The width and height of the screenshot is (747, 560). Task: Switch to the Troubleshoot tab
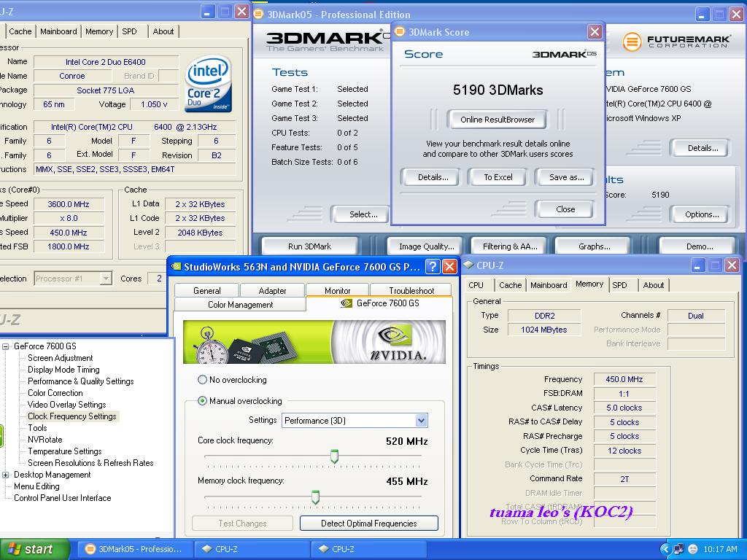pyautogui.click(x=411, y=290)
